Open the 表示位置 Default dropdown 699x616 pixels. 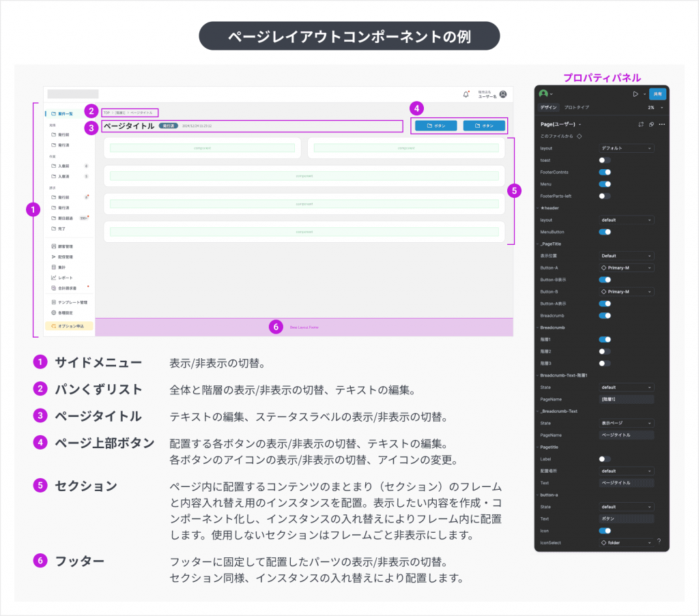coord(627,256)
